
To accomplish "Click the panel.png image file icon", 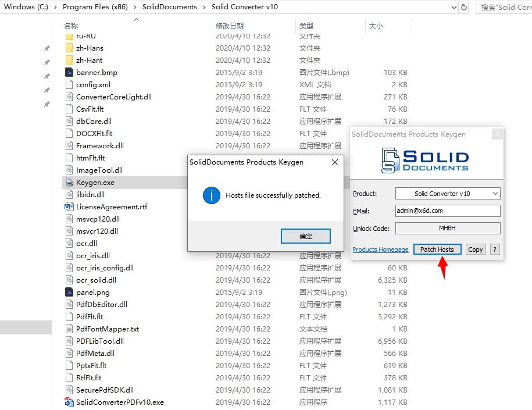I will pyautogui.click(x=69, y=293).
